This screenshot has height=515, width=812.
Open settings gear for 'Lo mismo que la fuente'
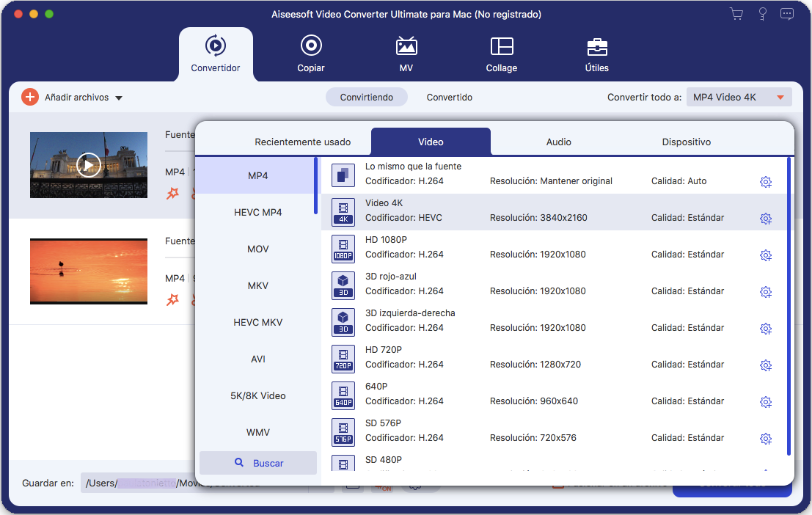click(x=765, y=182)
